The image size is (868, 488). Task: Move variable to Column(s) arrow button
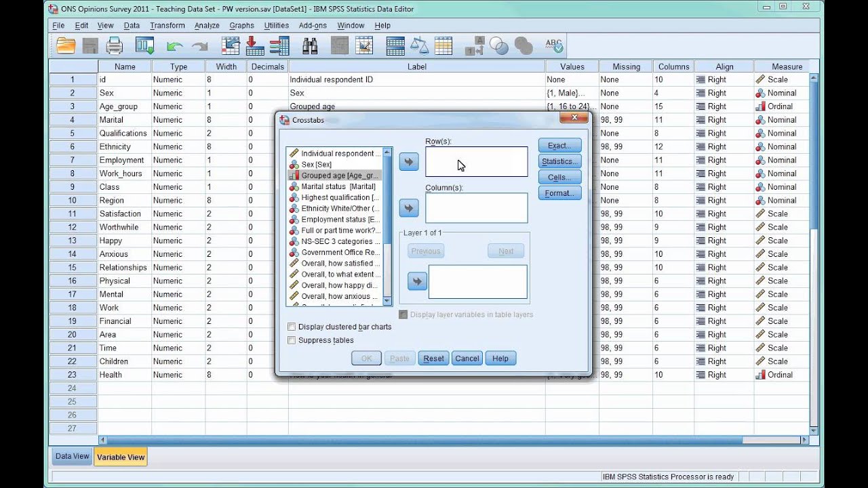[409, 208]
